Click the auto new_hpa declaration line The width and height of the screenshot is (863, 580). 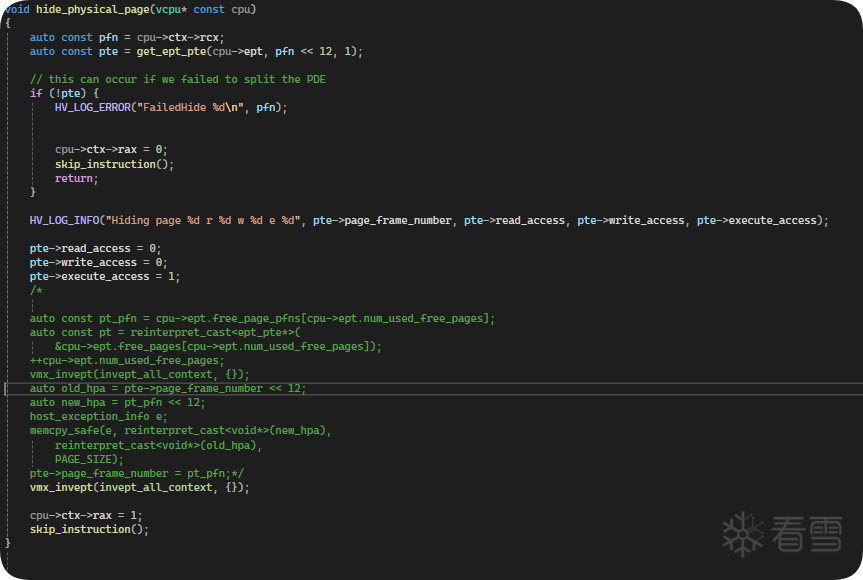[x=117, y=402]
